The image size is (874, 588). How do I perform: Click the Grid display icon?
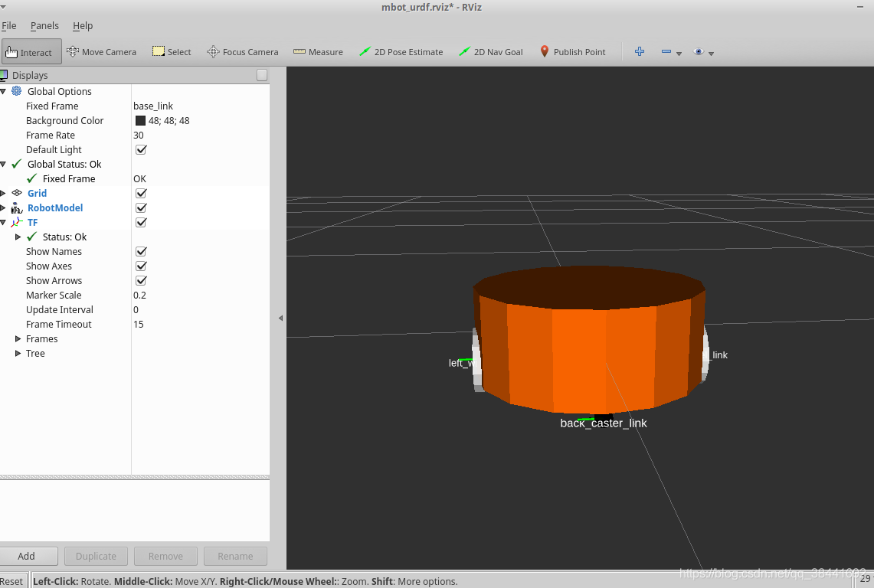click(17, 193)
